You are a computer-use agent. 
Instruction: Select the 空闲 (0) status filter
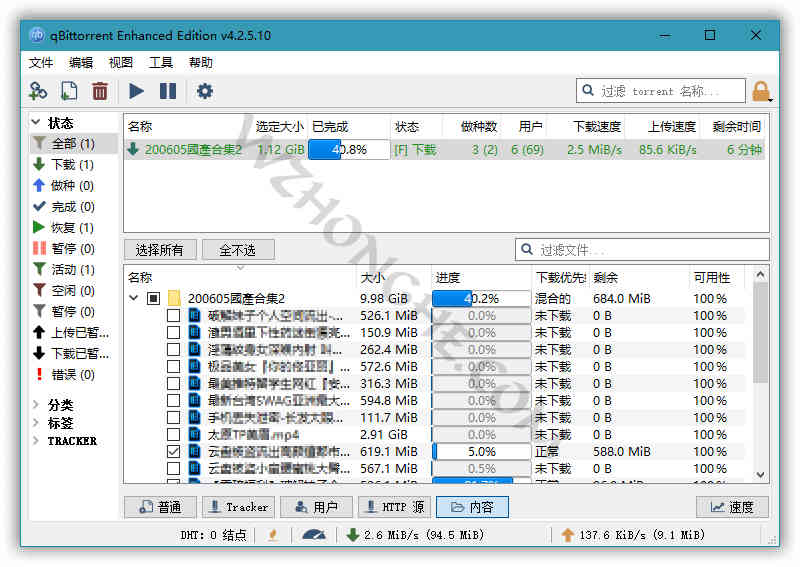(63, 290)
